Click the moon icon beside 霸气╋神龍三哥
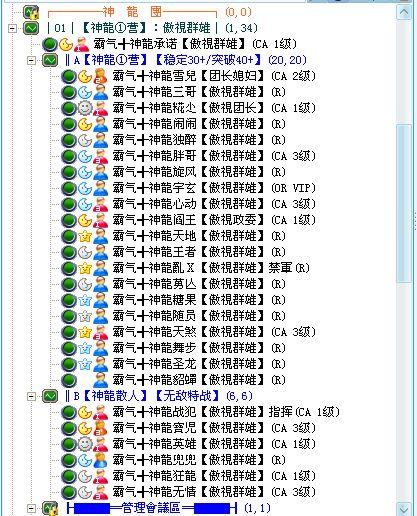The width and height of the screenshot is (417, 516). pos(85,92)
